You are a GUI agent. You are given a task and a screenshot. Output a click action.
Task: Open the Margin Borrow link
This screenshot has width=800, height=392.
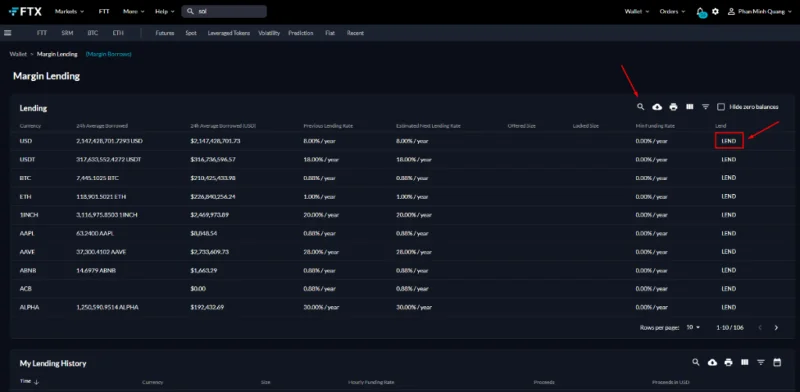108,54
